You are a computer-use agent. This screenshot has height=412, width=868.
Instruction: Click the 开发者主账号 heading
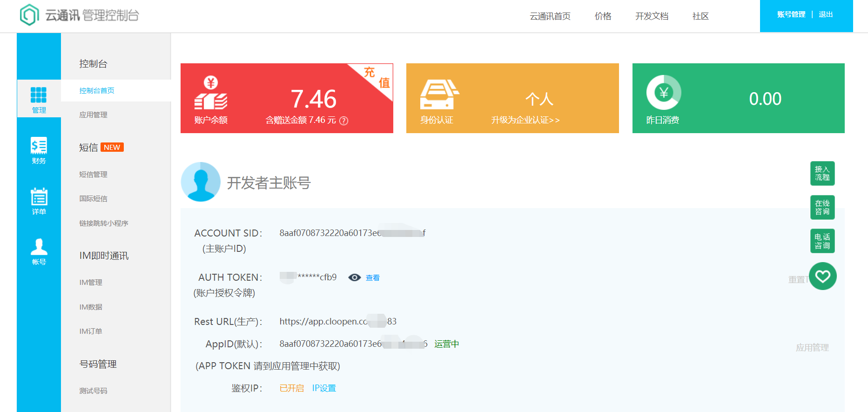[x=269, y=183]
